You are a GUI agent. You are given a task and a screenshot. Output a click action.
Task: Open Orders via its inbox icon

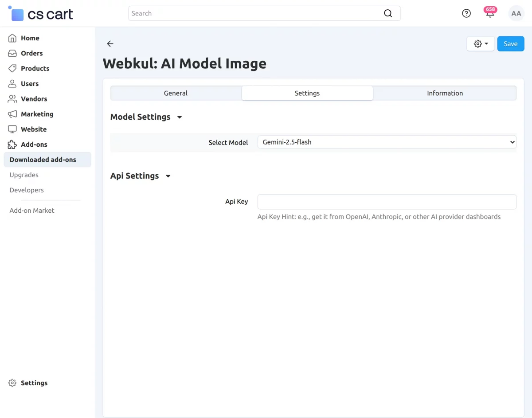(x=12, y=53)
